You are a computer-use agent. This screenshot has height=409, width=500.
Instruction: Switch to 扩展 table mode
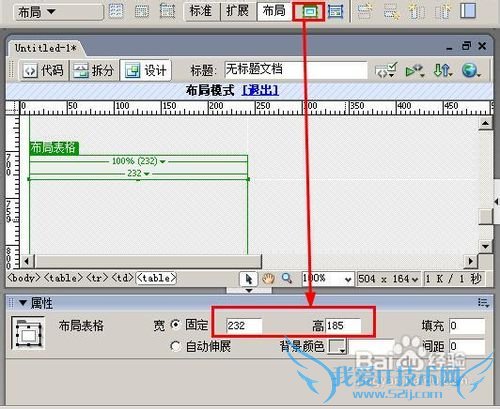point(238,11)
